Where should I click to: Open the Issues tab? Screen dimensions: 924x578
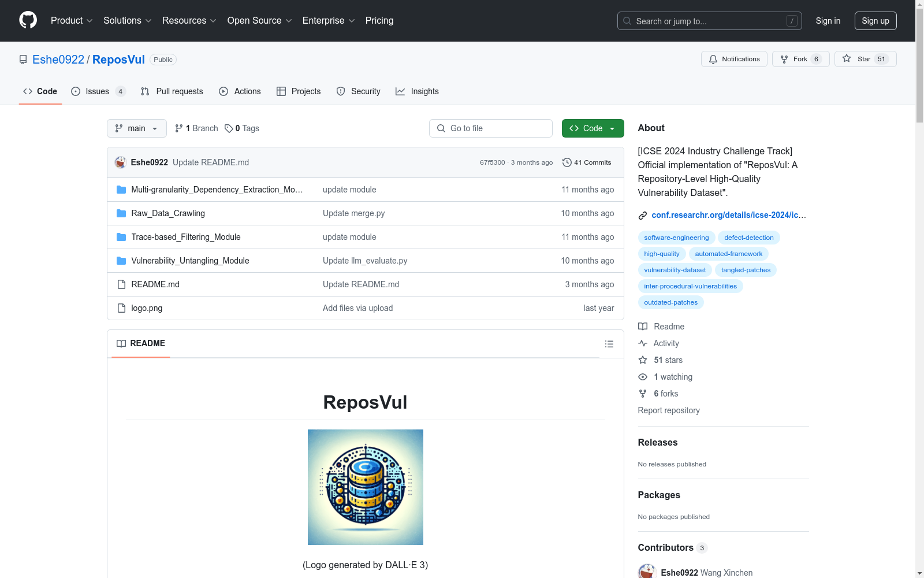[98, 91]
